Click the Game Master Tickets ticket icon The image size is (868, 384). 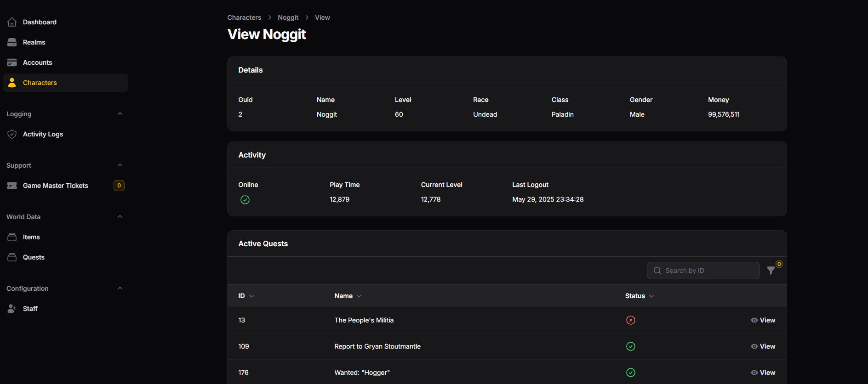coord(12,186)
